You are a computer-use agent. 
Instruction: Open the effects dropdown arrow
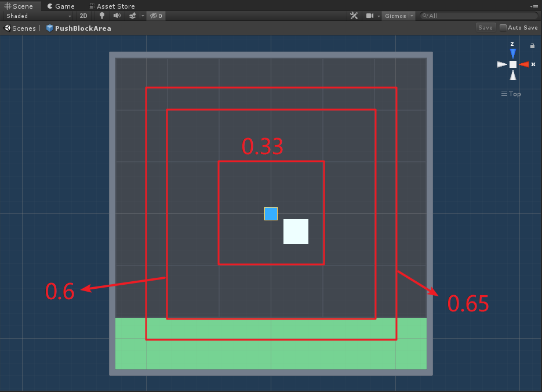[x=143, y=16]
